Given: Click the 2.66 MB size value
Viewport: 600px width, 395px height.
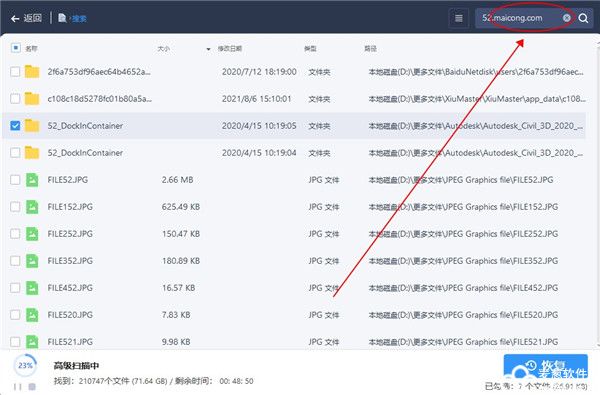Looking at the screenshot, I should point(178,180).
